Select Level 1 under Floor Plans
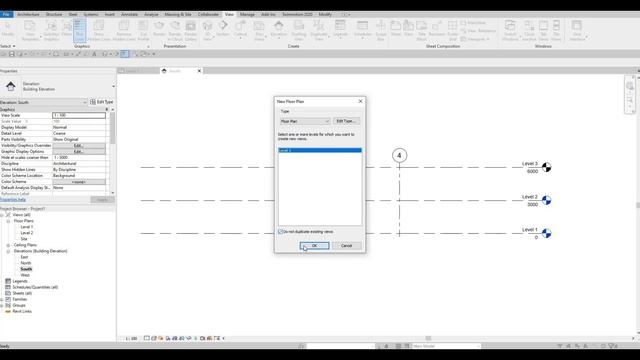The image size is (640, 360). click(x=27, y=227)
